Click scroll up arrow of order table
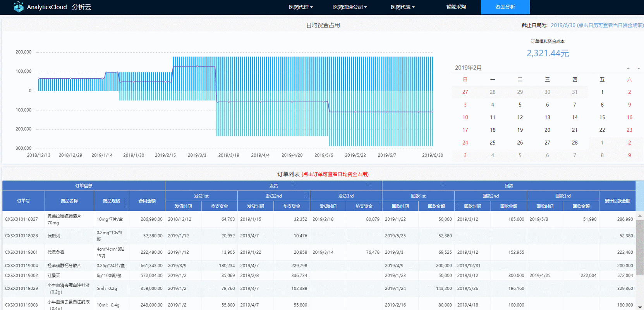Image resolution: width=644 pixels, height=310 pixels. [640, 215]
